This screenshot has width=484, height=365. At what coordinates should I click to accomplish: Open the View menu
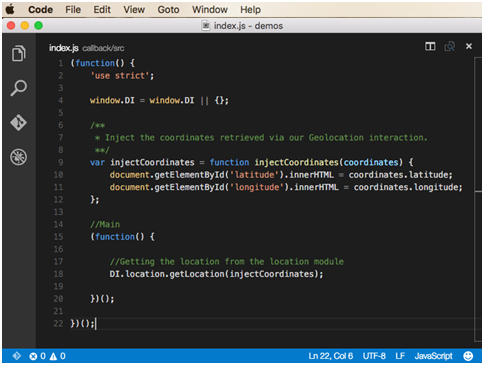click(134, 10)
